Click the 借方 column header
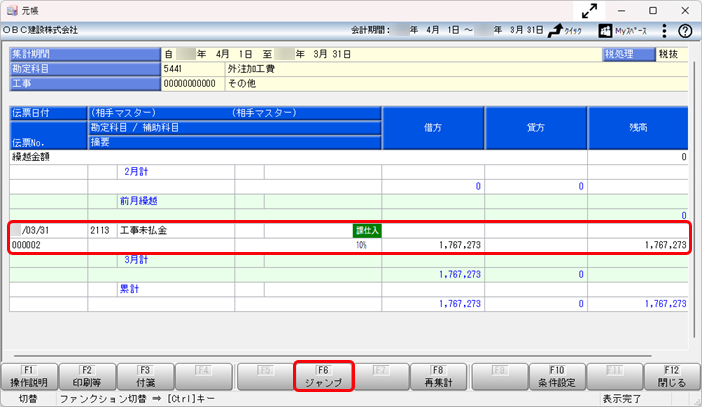Viewport: 702px width, 407px height. click(433, 128)
